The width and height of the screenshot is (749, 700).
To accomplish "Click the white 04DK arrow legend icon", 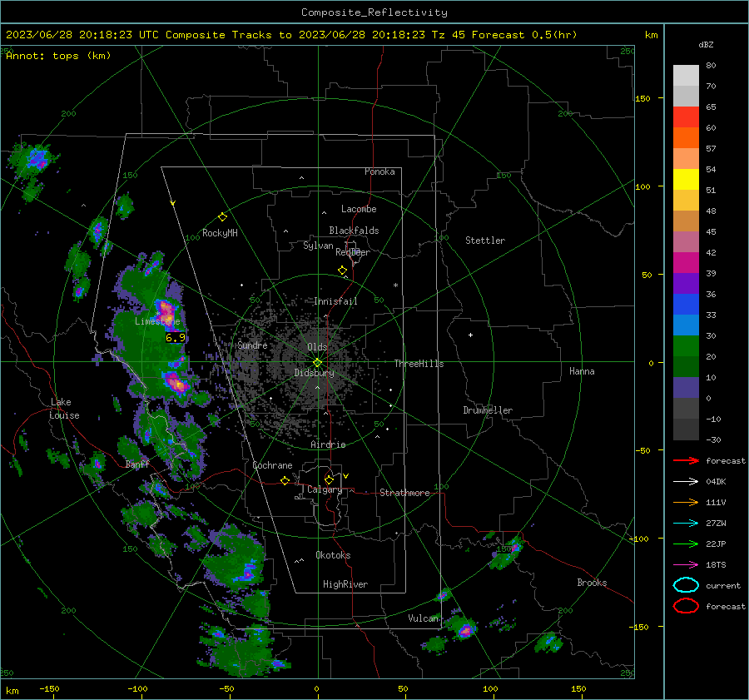I will coord(686,482).
